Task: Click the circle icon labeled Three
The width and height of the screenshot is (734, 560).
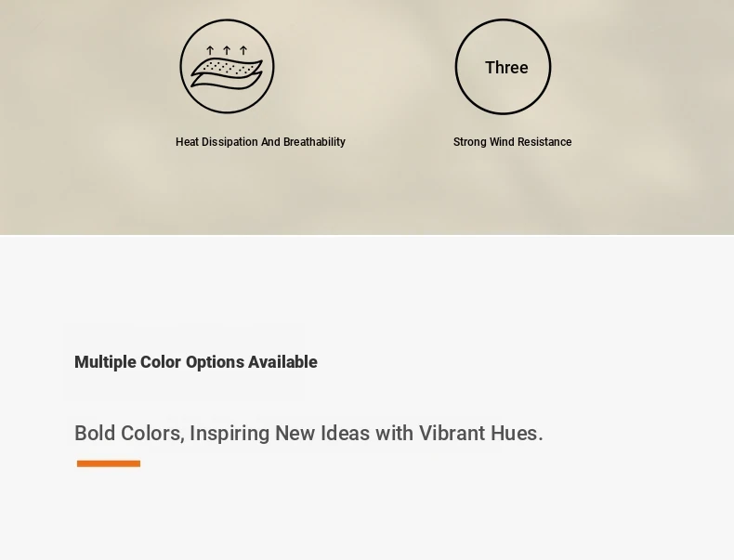Action: [504, 67]
